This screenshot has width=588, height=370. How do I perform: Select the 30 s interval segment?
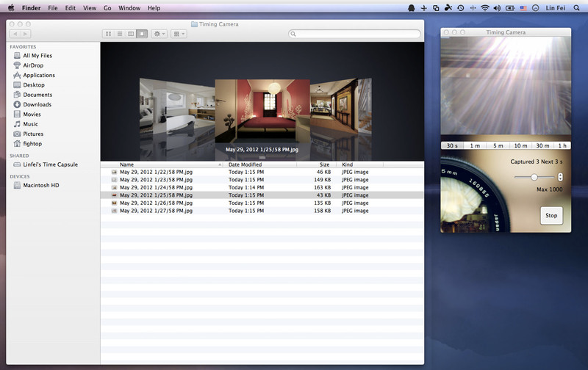pyautogui.click(x=452, y=145)
